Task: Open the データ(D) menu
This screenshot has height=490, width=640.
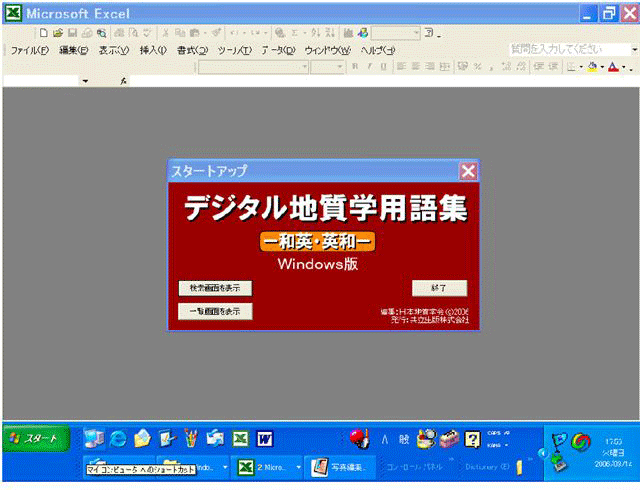Action: click(278, 50)
